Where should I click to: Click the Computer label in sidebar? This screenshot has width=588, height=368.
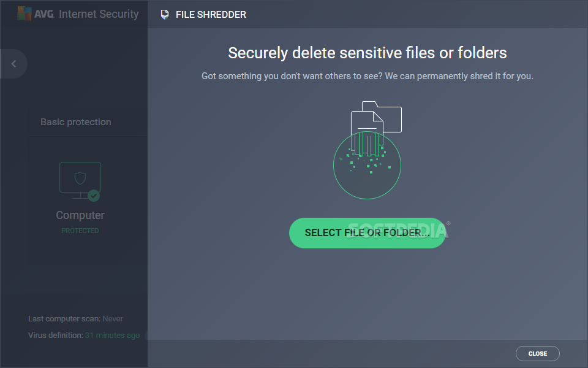pos(80,215)
